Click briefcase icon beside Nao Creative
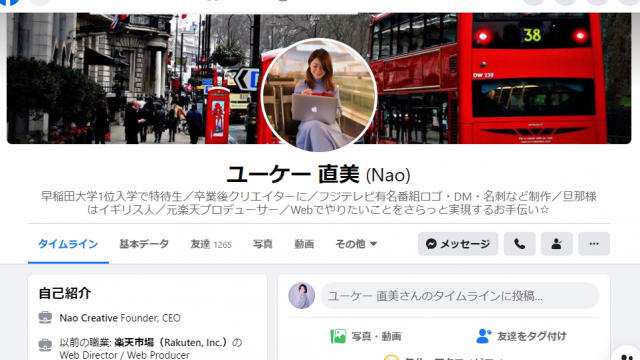Viewport: 640px width, 360px height. point(45,317)
